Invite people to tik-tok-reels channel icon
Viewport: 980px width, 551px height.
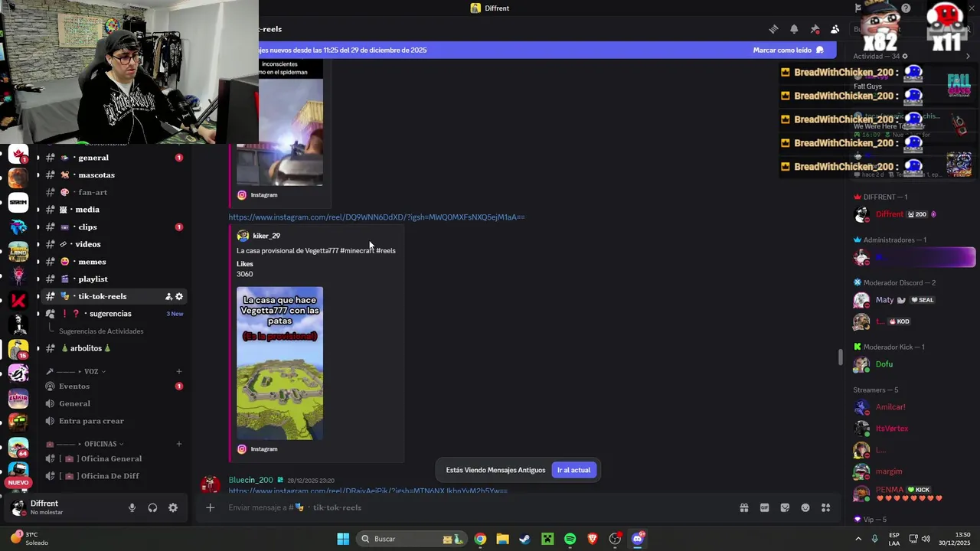[168, 296]
